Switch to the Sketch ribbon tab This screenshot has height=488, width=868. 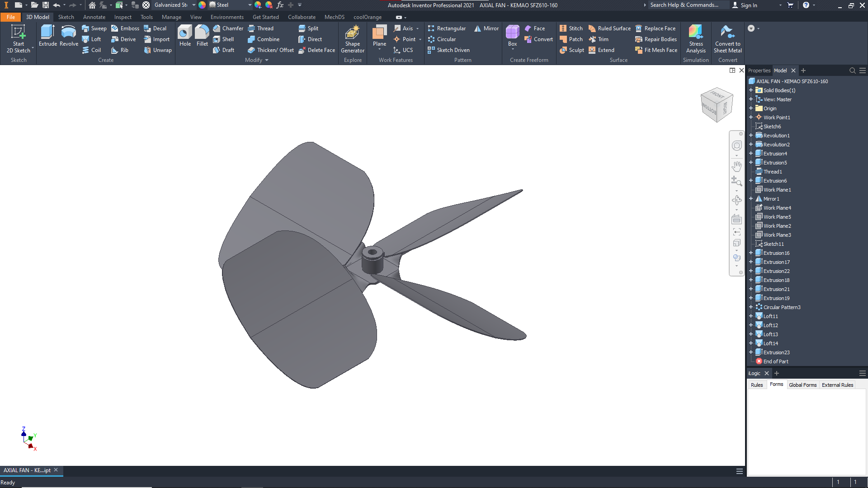click(x=66, y=17)
